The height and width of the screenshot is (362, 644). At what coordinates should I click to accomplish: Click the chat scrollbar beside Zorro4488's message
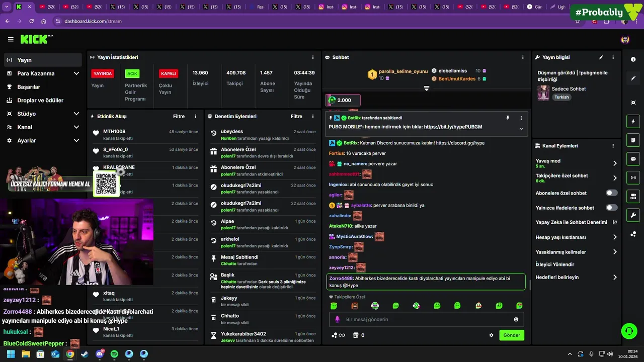click(529, 285)
